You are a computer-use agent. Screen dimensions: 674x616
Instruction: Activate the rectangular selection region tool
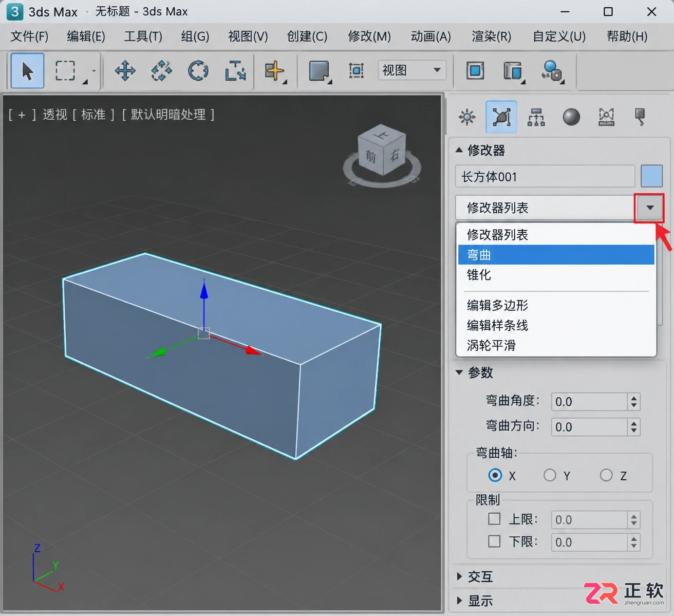pos(65,70)
